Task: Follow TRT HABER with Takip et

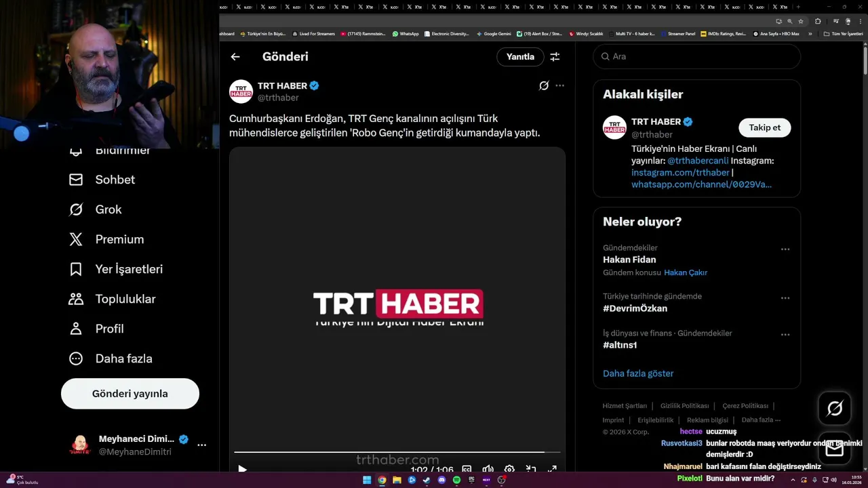Action: 764,127
